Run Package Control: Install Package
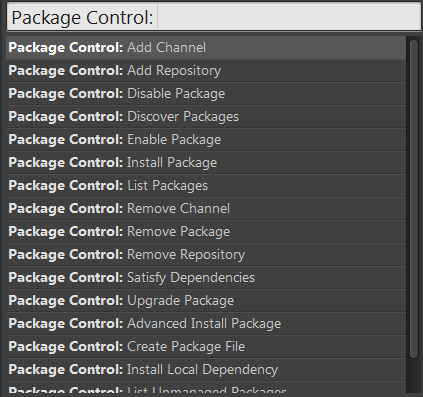The height and width of the screenshot is (397, 423). click(206, 163)
